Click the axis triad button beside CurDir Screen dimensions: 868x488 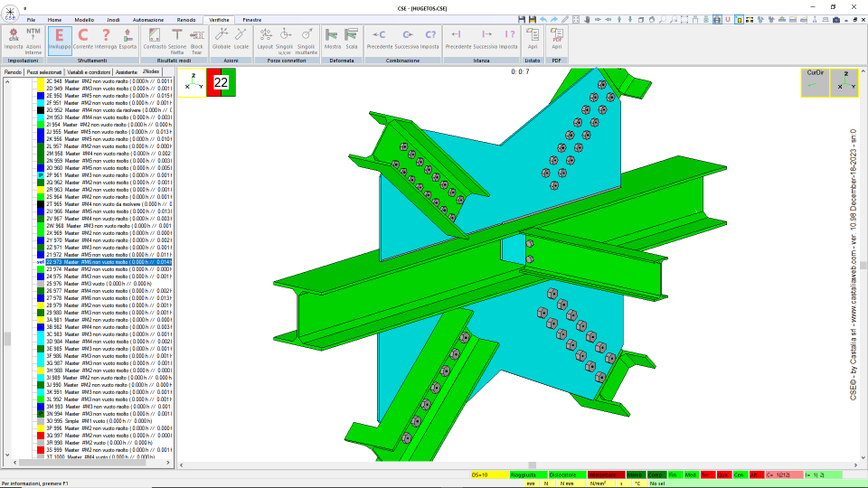(844, 82)
